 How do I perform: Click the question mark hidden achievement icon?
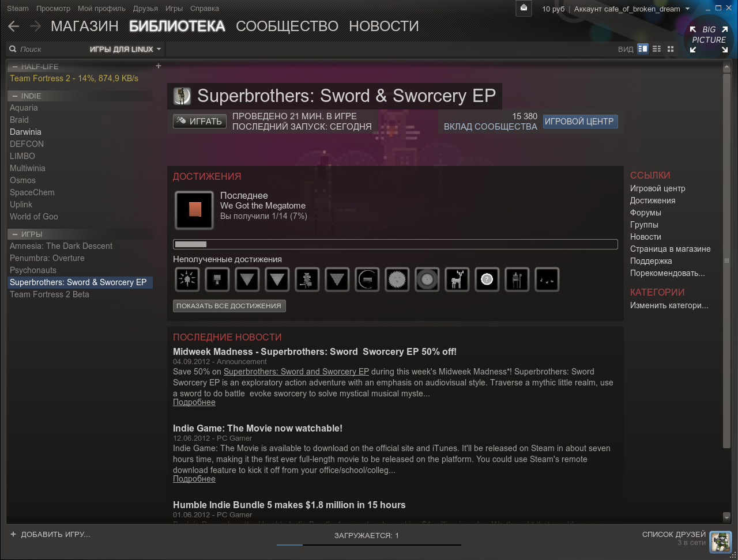click(x=487, y=279)
